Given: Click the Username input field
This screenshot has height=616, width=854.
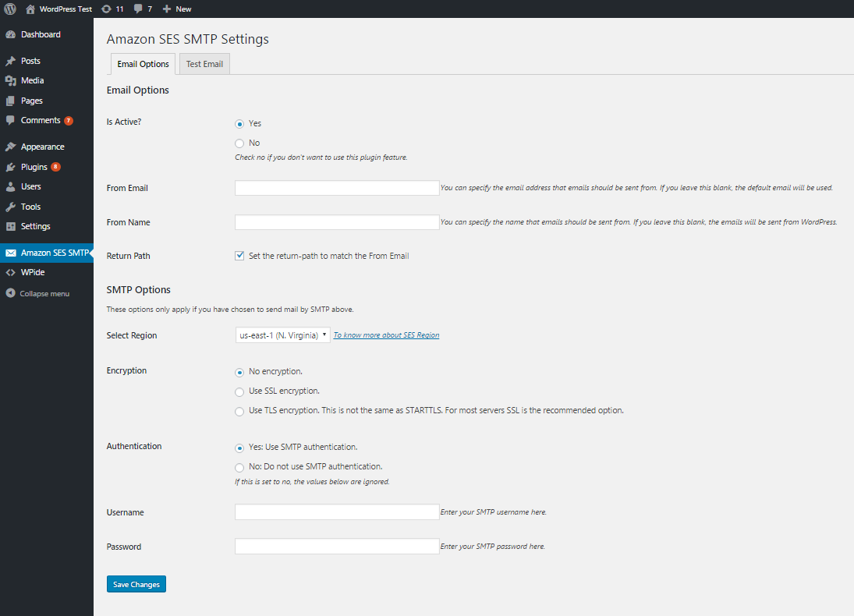Looking at the screenshot, I should pyautogui.click(x=337, y=512).
